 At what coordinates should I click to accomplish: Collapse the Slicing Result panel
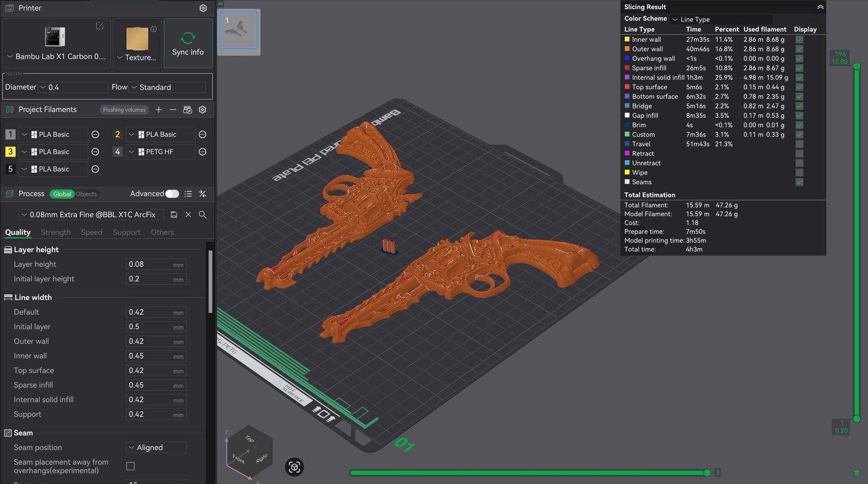point(820,7)
